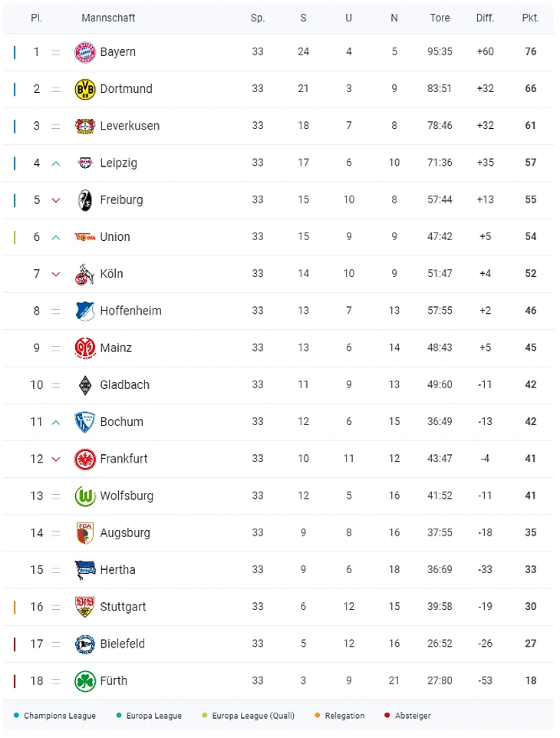Sort table by Pkt. column header
The width and height of the screenshot is (560, 738).
coord(530,18)
